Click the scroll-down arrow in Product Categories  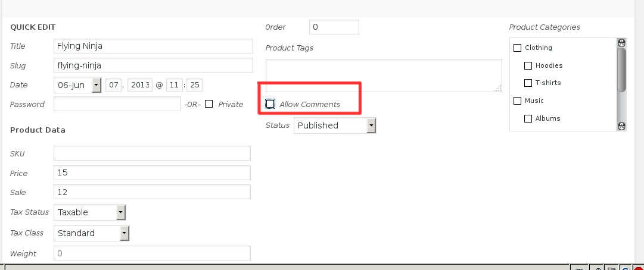(x=621, y=125)
